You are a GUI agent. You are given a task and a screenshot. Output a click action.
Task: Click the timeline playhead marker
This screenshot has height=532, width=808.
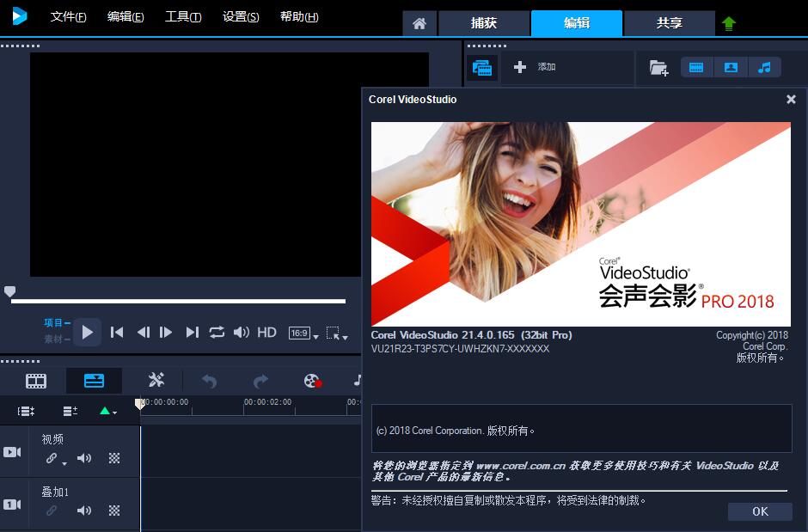coord(139,404)
